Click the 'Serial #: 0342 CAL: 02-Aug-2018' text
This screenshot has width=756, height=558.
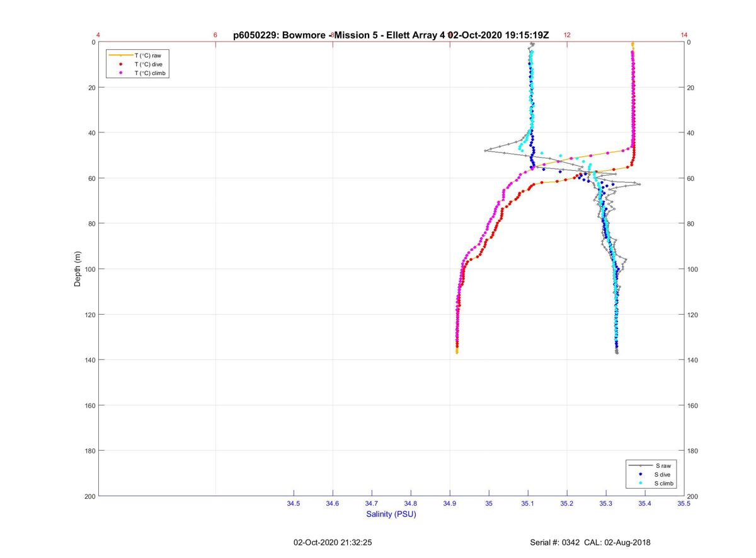pyautogui.click(x=590, y=542)
